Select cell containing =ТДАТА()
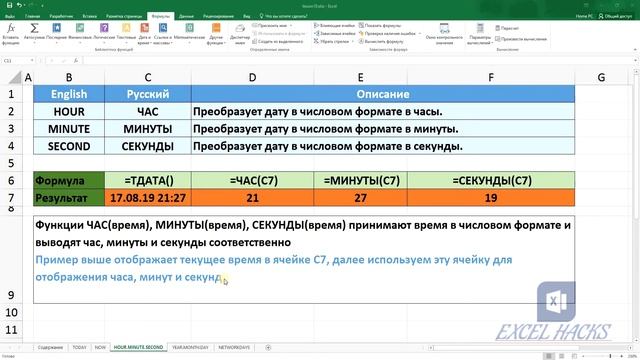640x360 pixels. [148, 180]
